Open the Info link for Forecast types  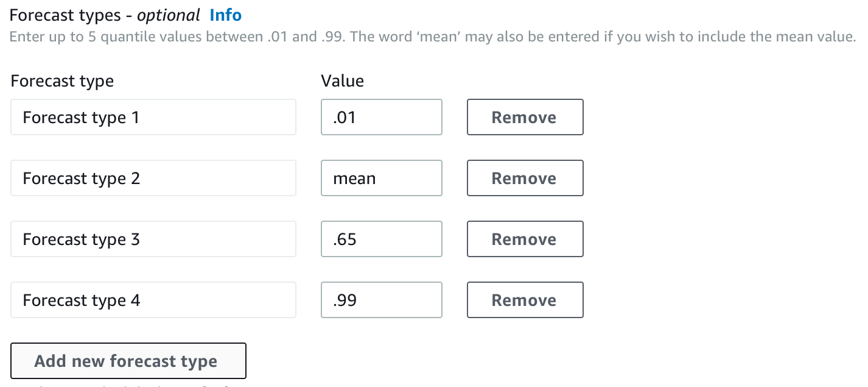pyautogui.click(x=225, y=15)
